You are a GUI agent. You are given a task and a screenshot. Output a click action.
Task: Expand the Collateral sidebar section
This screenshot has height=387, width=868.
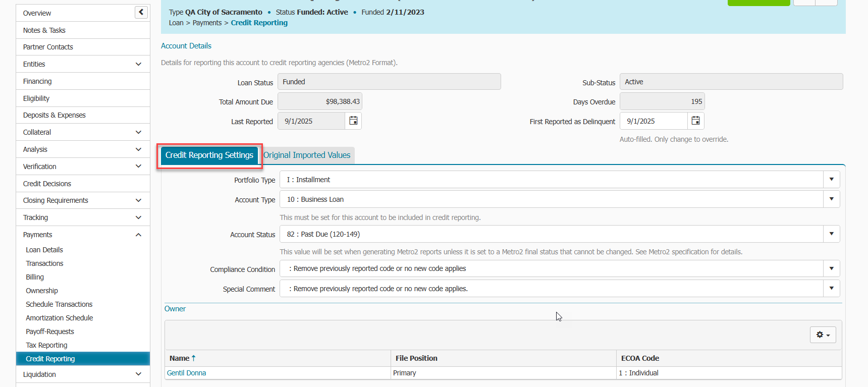click(x=138, y=132)
